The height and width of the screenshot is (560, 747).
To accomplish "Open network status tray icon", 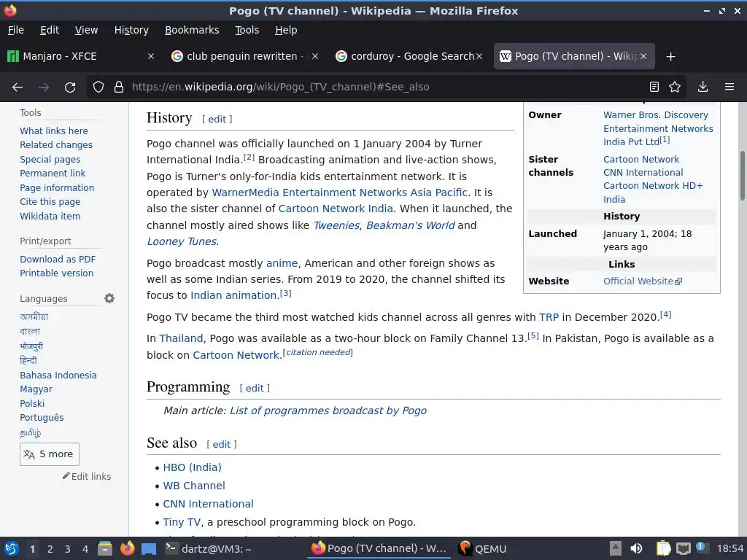I will click(x=683, y=548).
